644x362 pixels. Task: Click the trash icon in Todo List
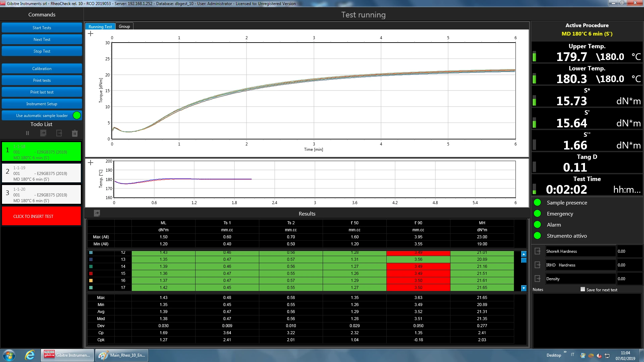pyautogui.click(x=75, y=133)
